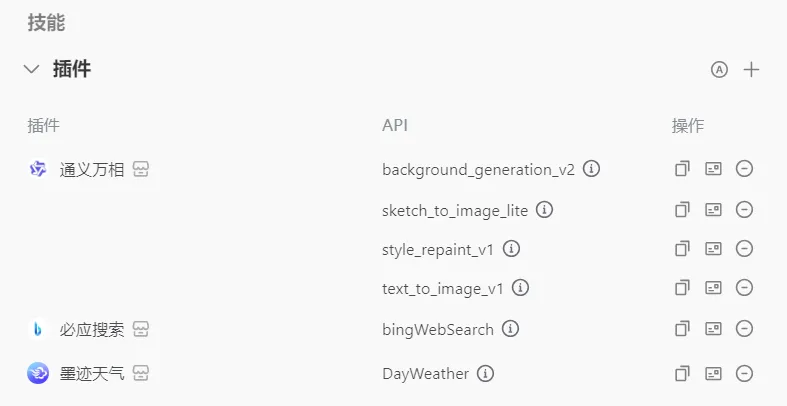This screenshot has width=787, height=406.
Task: Remove the bingWebSearch API
Action: click(744, 328)
